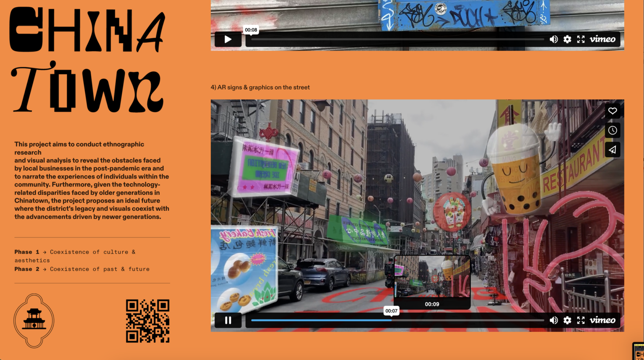Click the Vimeo logo on the AR video

(x=602, y=321)
